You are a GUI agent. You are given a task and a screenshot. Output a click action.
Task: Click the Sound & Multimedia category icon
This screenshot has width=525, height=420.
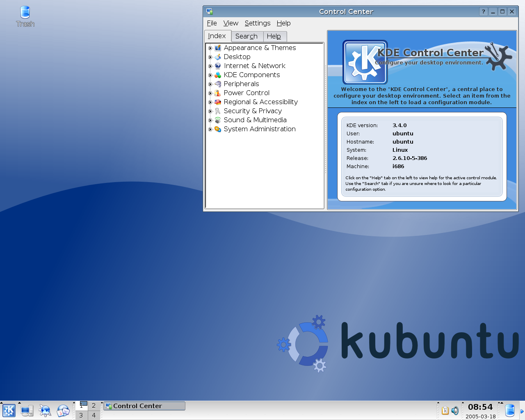(218, 120)
